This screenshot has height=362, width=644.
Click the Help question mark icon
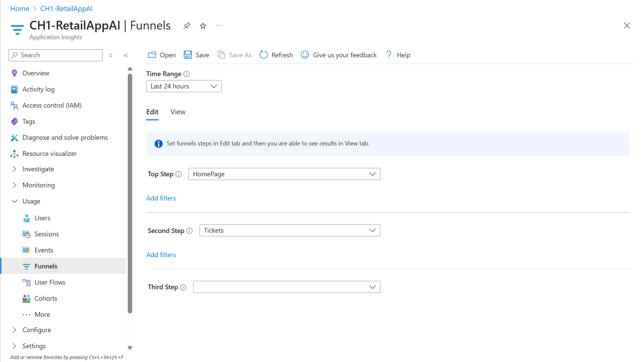(388, 55)
